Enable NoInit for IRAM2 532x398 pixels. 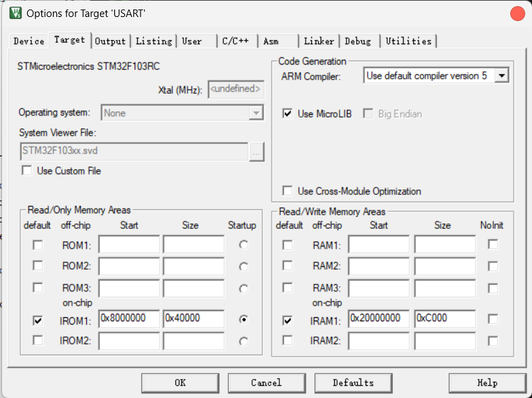tap(493, 341)
